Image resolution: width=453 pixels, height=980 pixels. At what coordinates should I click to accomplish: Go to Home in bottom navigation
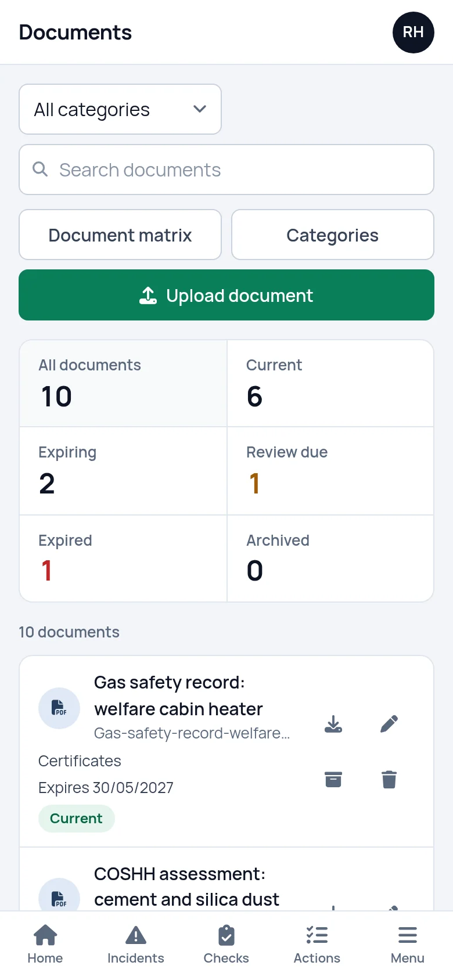click(45, 945)
